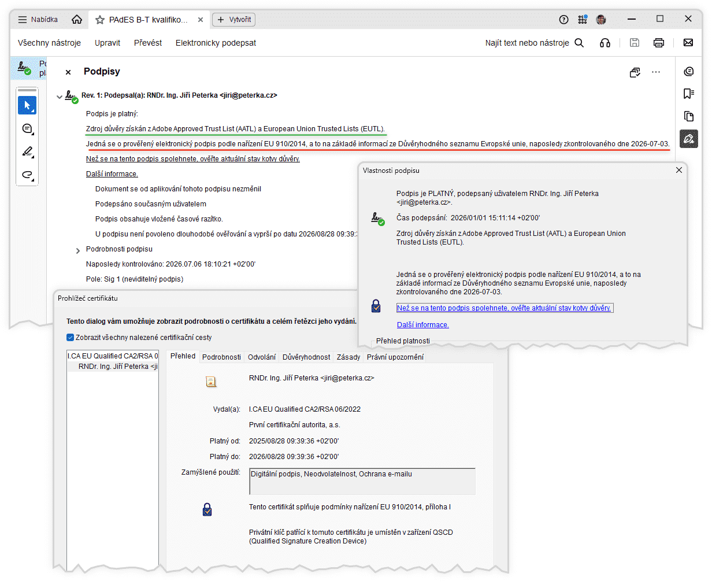Viewport: 712px width, 588px height.
Task: Click the qualified certificate lock icon in certificate viewer
Action: 207,509
